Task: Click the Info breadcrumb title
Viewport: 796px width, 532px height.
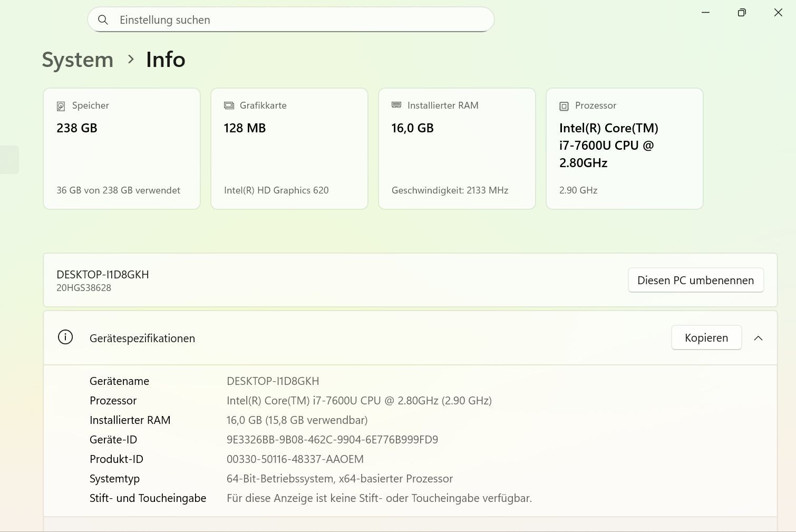Action: [166, 60]
